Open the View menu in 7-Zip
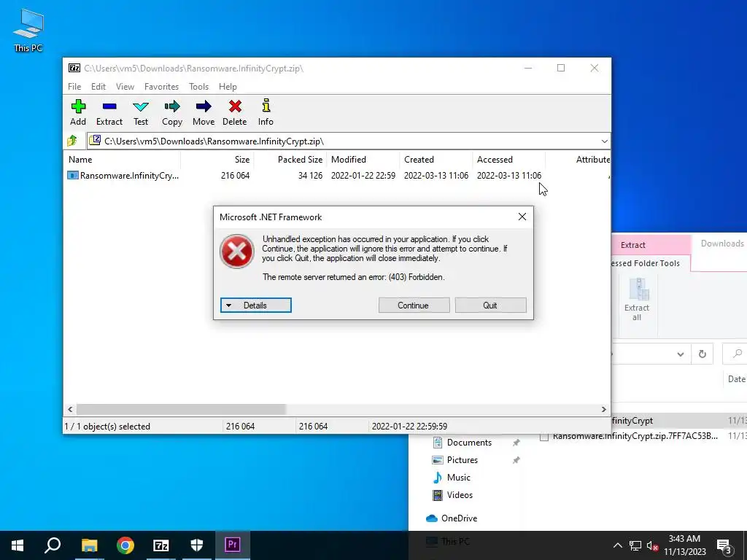This screenshot has height=560, width=747. [125, 87]
